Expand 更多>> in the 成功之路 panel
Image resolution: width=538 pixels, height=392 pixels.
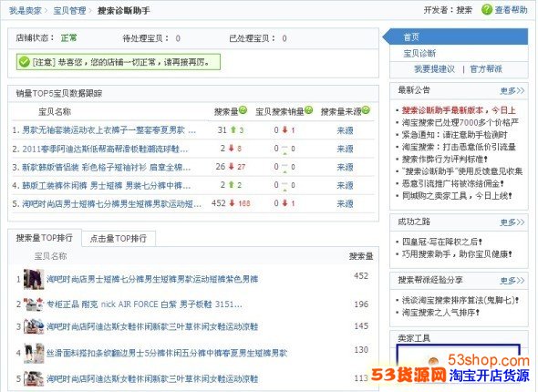point(512,222)
